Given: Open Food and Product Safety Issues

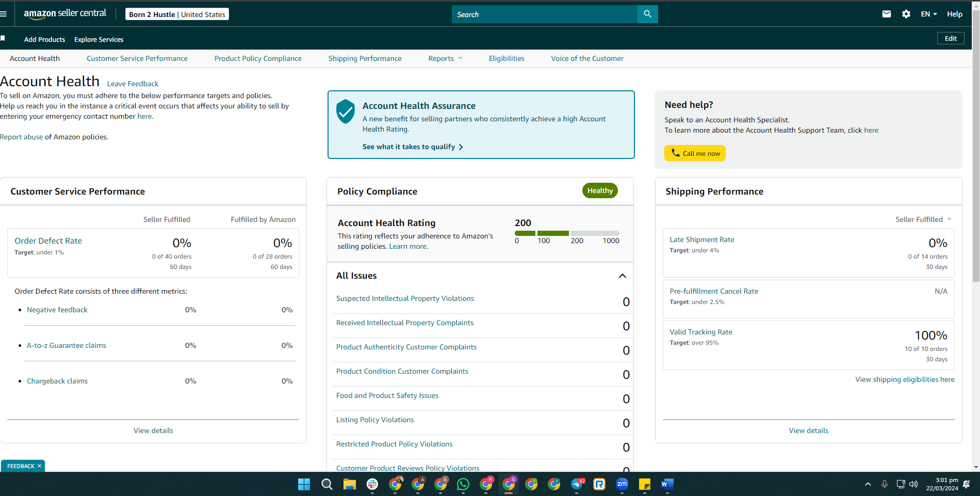Looking at the screenshot, I should [x=387, y=395].
